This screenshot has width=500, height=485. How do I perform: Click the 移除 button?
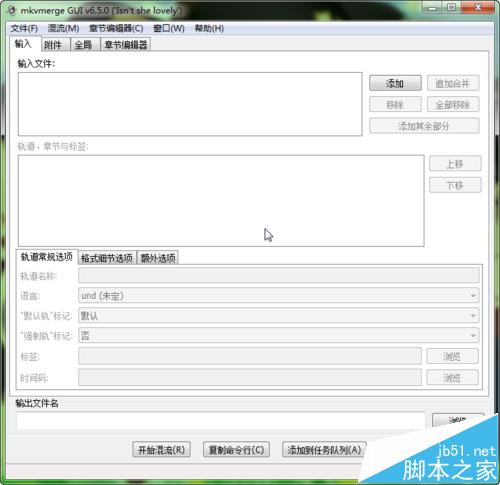coord(395,105)
